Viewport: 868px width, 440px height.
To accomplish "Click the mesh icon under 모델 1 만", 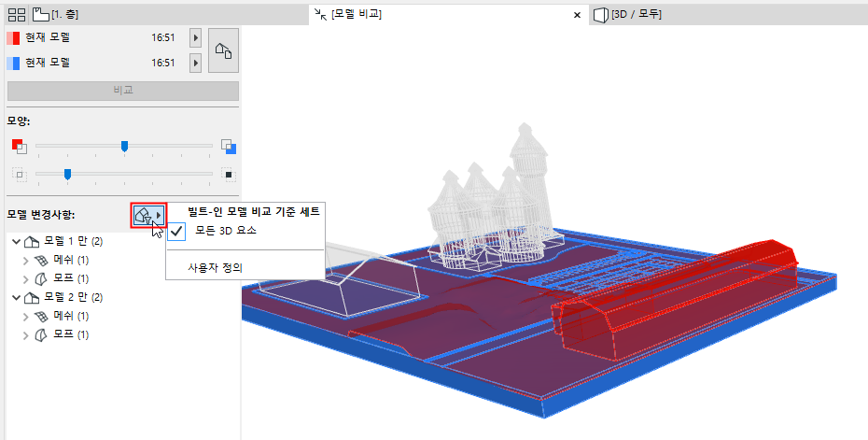I will [x=41, y=261].
